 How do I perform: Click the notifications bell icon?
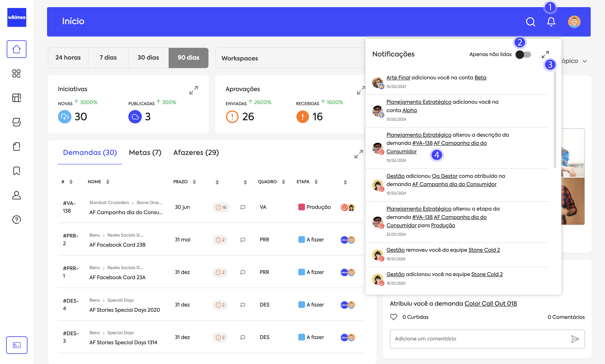coord(551,22)
